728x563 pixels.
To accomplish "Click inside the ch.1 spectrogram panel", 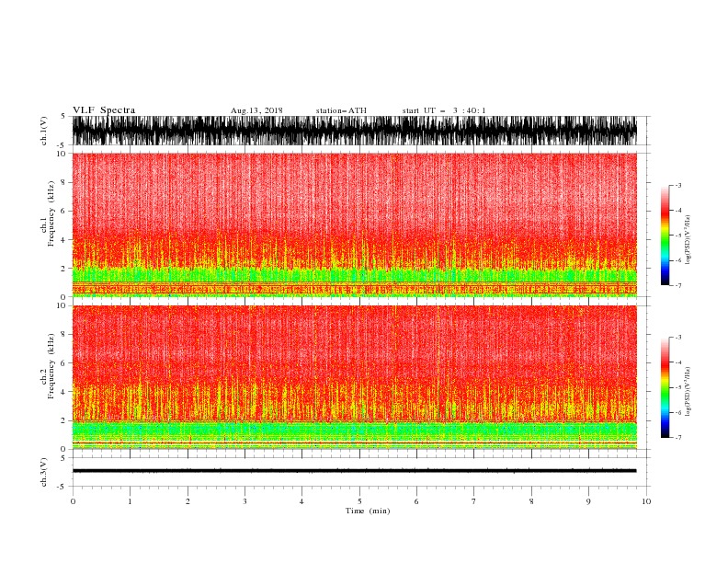I will coord(354,224).
